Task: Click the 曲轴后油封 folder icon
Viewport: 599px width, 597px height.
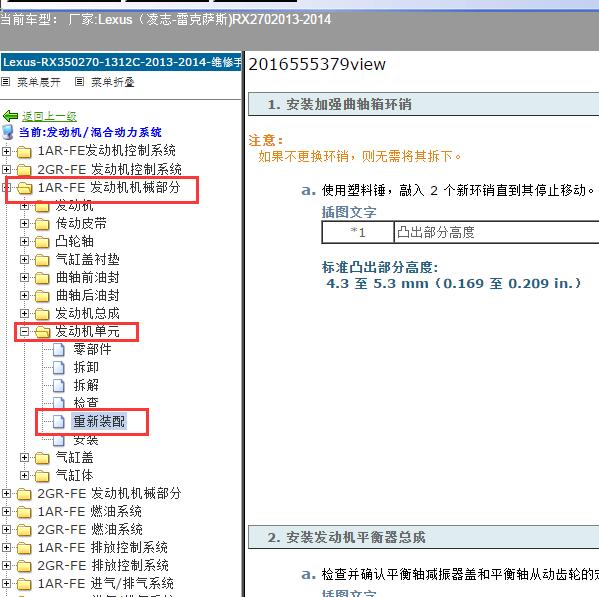Action: [x=42, y=296]
